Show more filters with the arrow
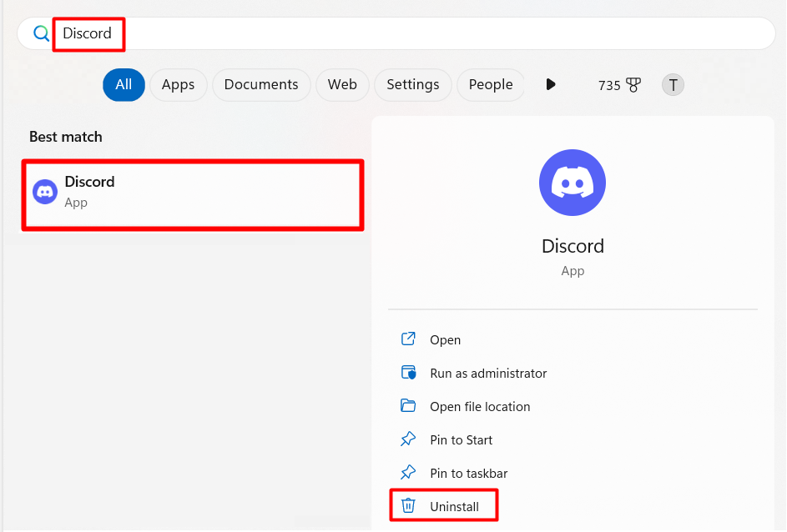This screenshot has width=787, height=532. (x=551, y=84)
